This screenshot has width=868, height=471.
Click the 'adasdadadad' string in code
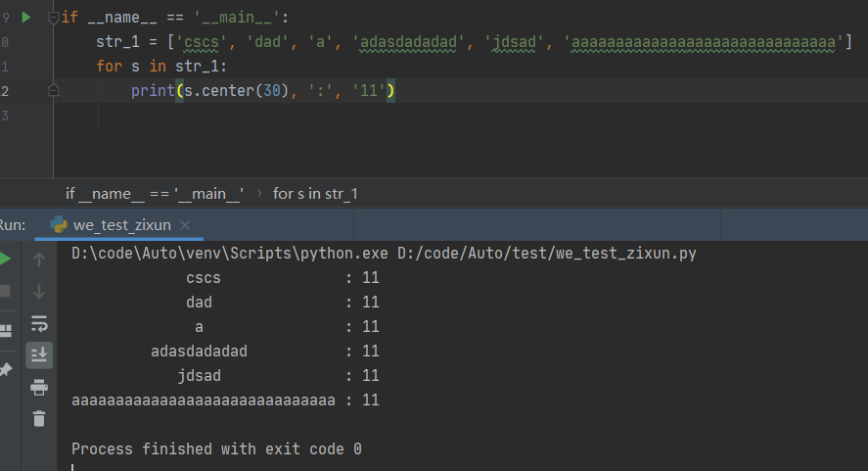(408, 41)
